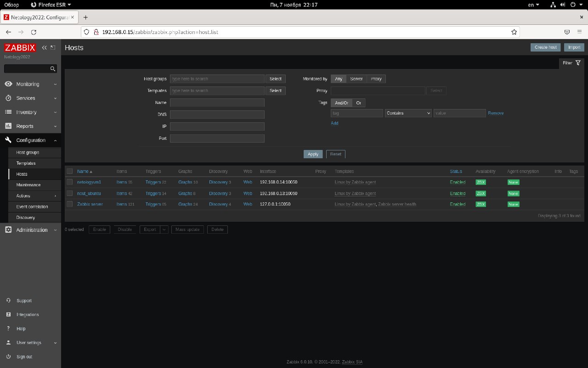Go back with browser back arrow
Screen dimensions: 588x368
pyautogui.click(x=8, y=32)
